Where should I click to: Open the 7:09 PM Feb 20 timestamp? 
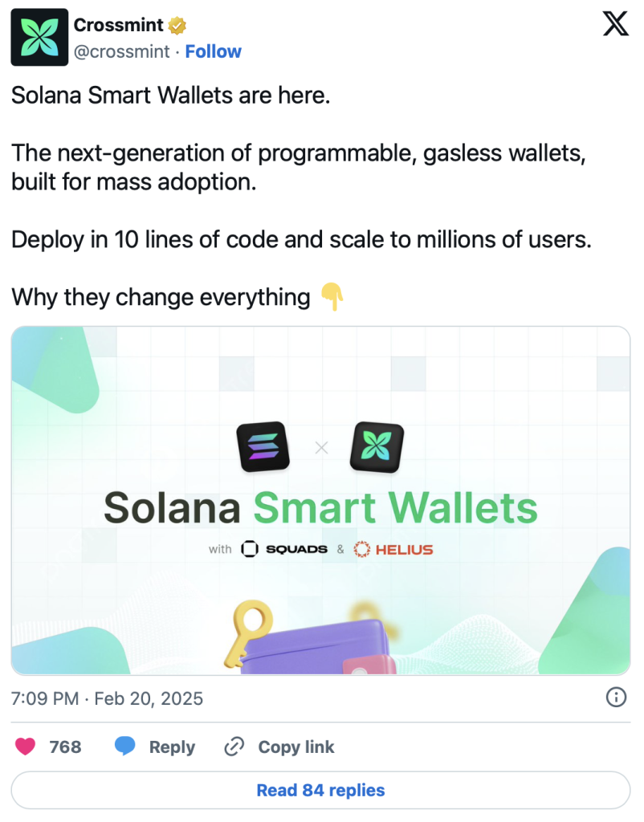[x=107, y=698]
